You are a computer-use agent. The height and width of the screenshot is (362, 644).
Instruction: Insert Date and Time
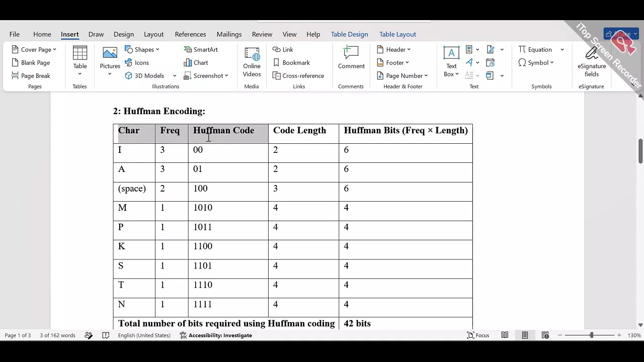pos(491,62)
